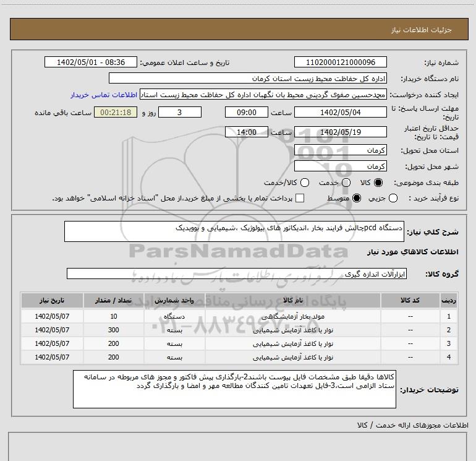
Task: Click the request creator name field
Action: pos(263,95)
